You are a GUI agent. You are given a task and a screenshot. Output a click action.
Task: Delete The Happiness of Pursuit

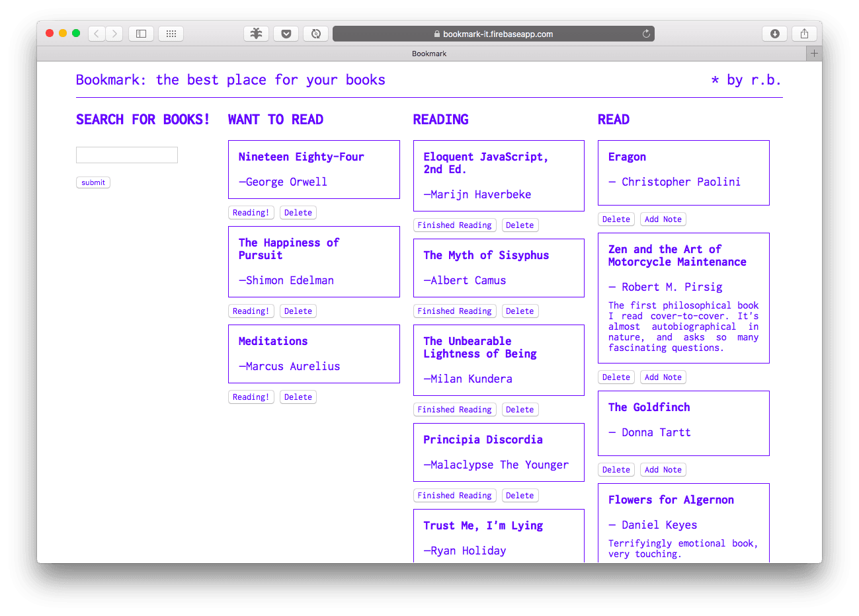click(298, 311)
